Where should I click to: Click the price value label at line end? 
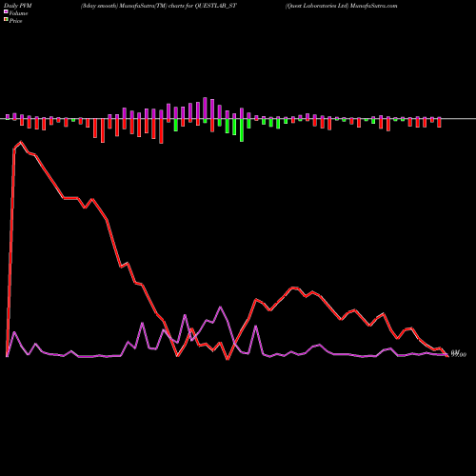click(x=459, y=354)
